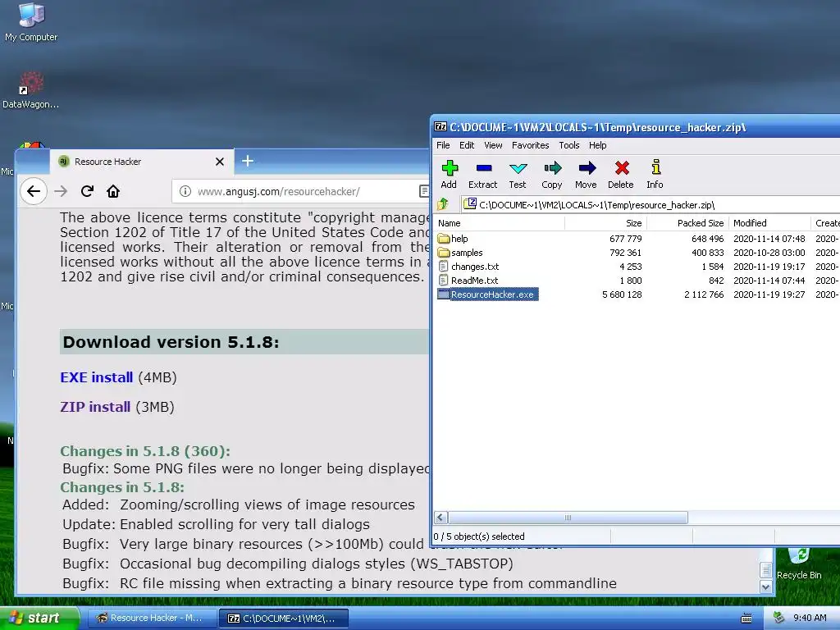Sort archive list by Name column

click(500, 223)
